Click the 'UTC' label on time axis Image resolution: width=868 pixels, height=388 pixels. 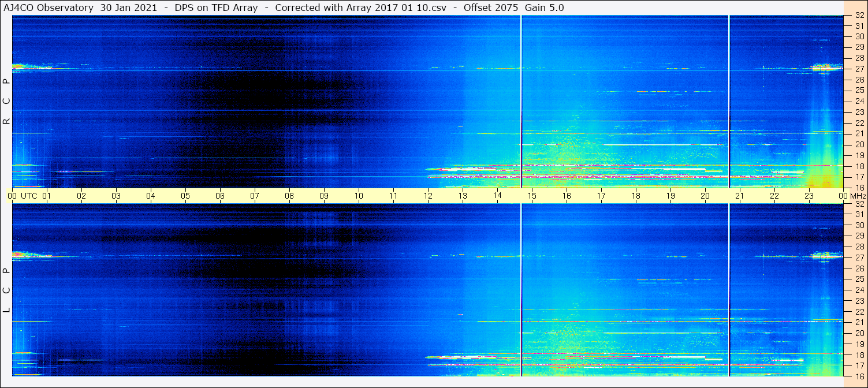pos(29,196)
